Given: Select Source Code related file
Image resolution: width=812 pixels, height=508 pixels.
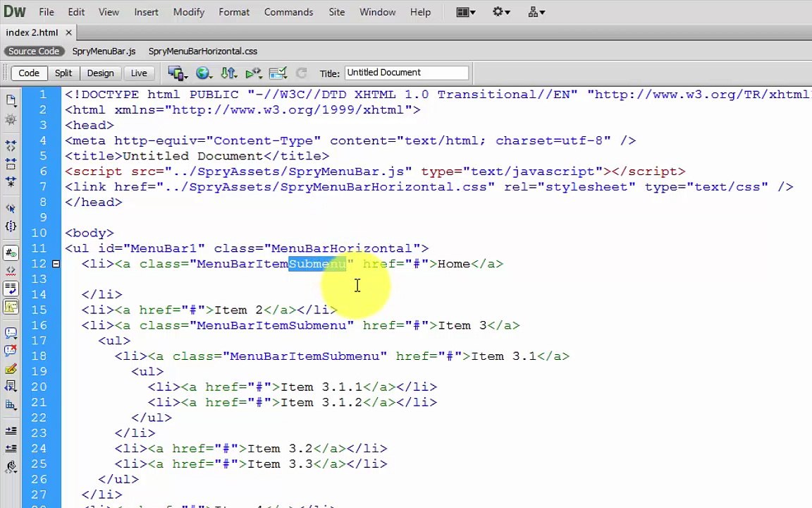Looking at the screenshot, I should pos(34,52).
